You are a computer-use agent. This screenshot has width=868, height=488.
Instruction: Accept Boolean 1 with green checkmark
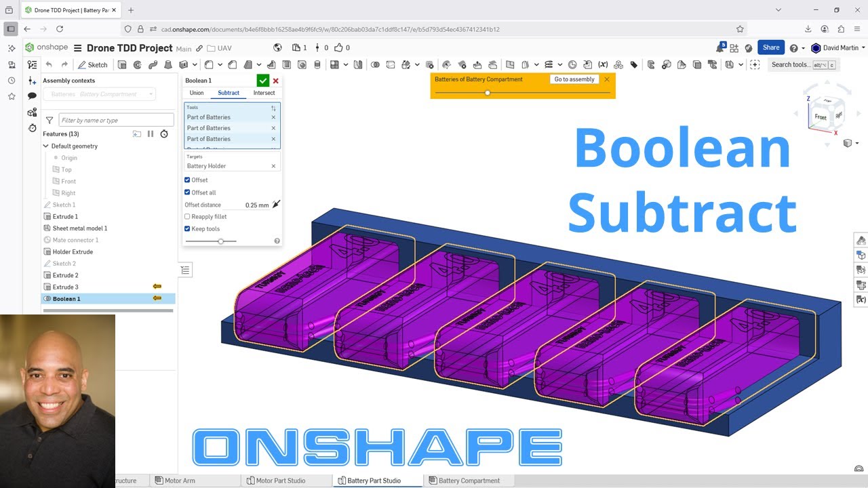pyautogui.click(x=263, y=80)
